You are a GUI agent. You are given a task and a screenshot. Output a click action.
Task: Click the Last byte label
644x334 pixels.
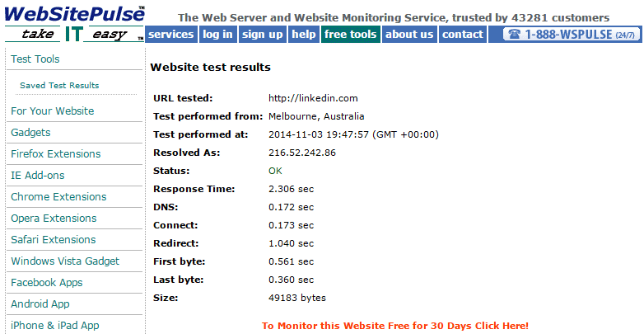178,280
